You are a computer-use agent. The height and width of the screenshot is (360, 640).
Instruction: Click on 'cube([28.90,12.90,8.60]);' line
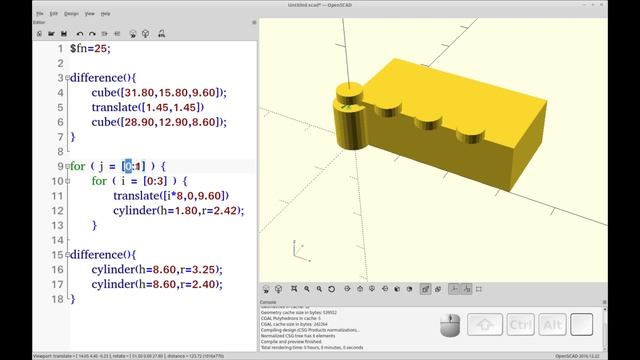pyautogui.click(x=159, y=122)
